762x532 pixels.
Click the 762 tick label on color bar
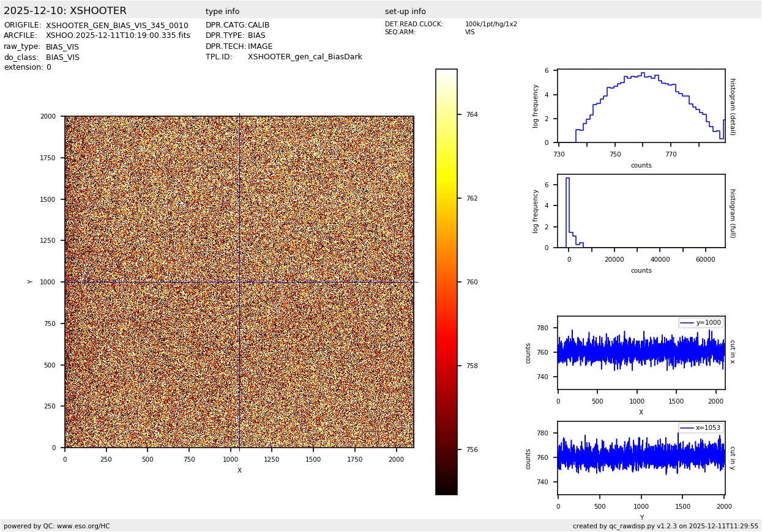[x=471, y=198]
